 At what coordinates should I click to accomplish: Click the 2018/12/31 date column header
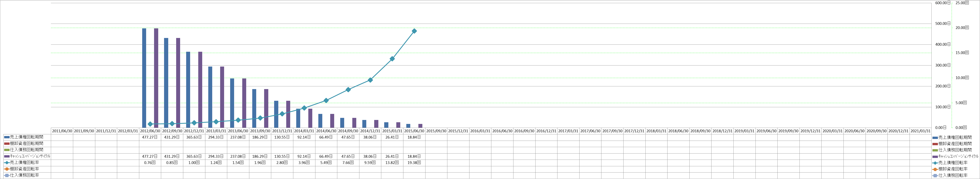(723, 131)
